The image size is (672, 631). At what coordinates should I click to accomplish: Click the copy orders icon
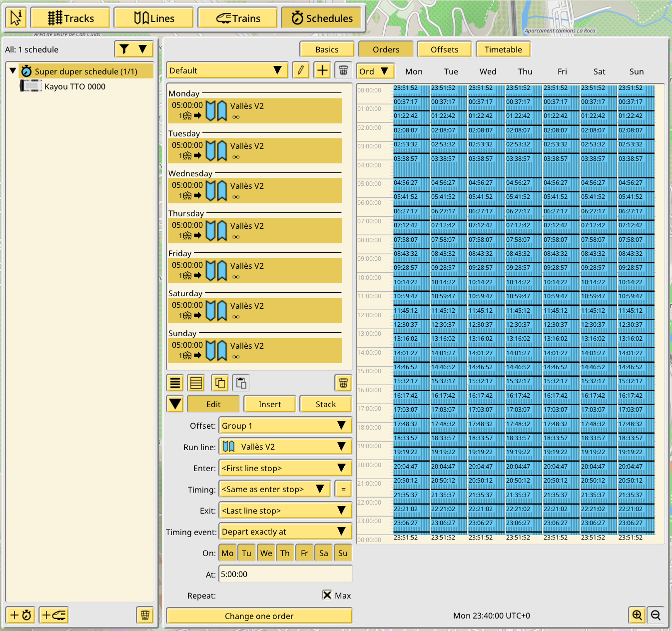point(220,383)
